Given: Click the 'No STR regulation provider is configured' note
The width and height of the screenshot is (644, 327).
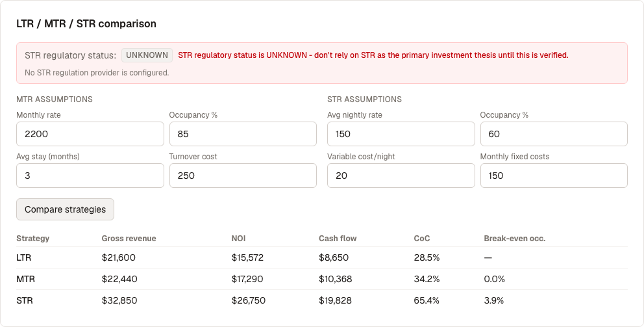Looking at the screenshot, I should coord(97,73).
